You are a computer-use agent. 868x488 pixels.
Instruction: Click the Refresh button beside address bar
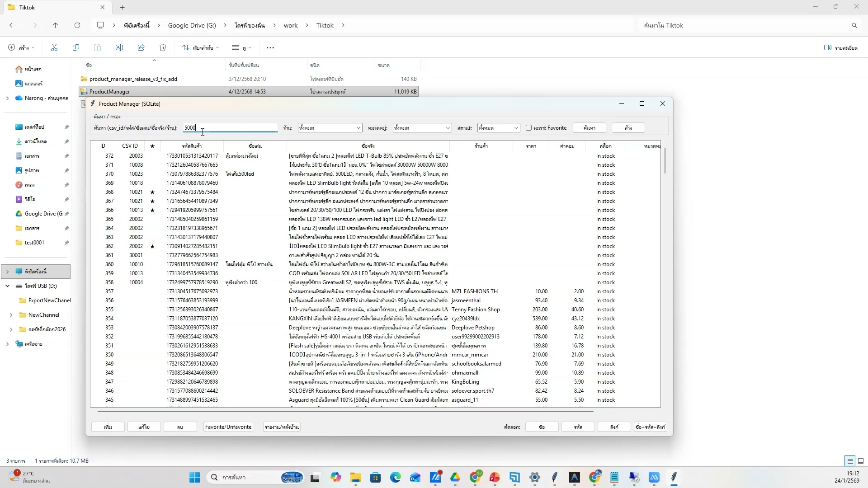[77, 25]
